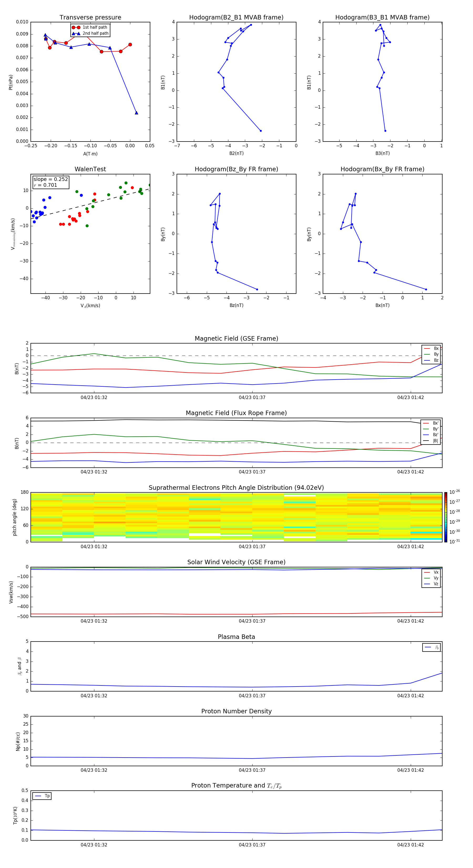The image size is (473, 868).
Task: Select 'Bz' in the GSE Frame legend
Action: [431, 360]
